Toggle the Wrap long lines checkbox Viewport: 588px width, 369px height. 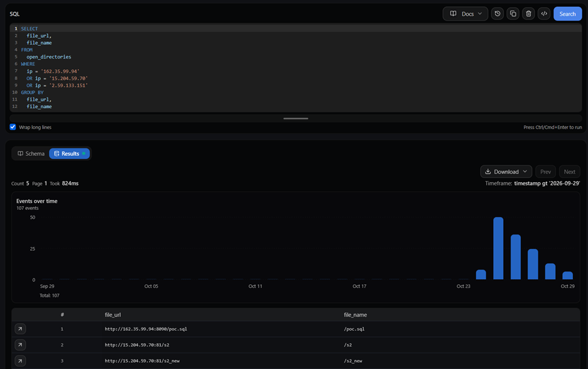point(13,127)
